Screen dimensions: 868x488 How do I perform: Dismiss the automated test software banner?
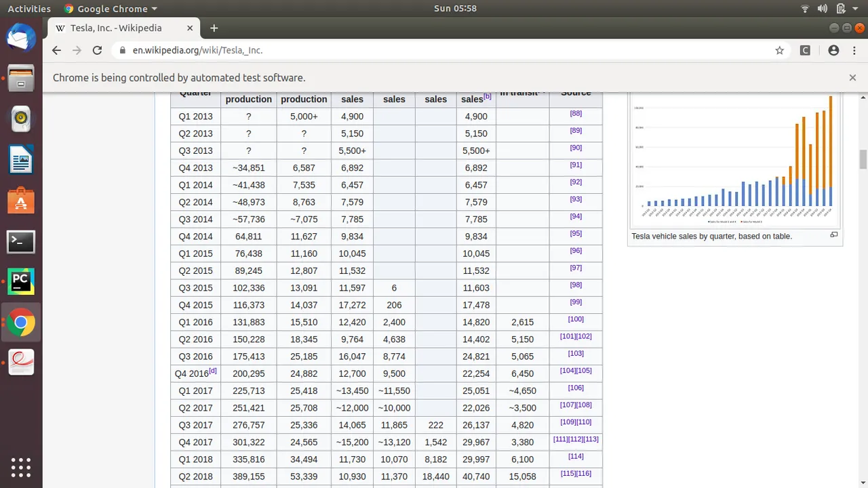pyautogui.click(x=852, y=77)
